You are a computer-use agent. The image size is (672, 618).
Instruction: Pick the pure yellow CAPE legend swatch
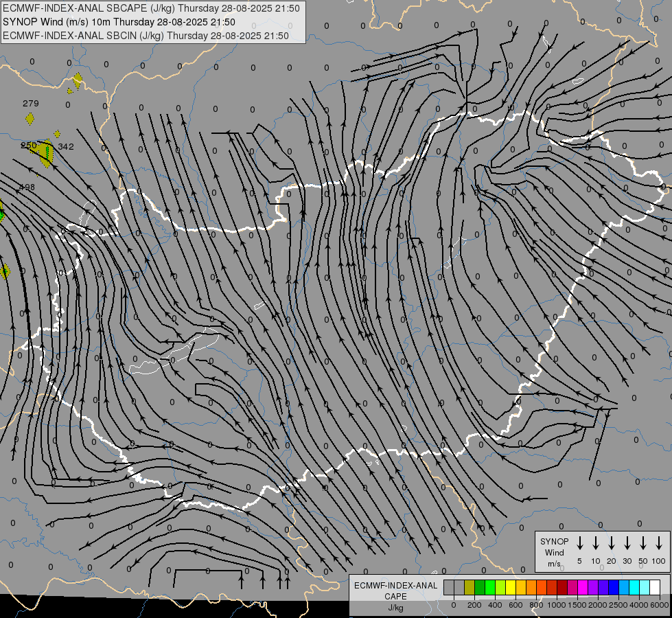[511, 587]
